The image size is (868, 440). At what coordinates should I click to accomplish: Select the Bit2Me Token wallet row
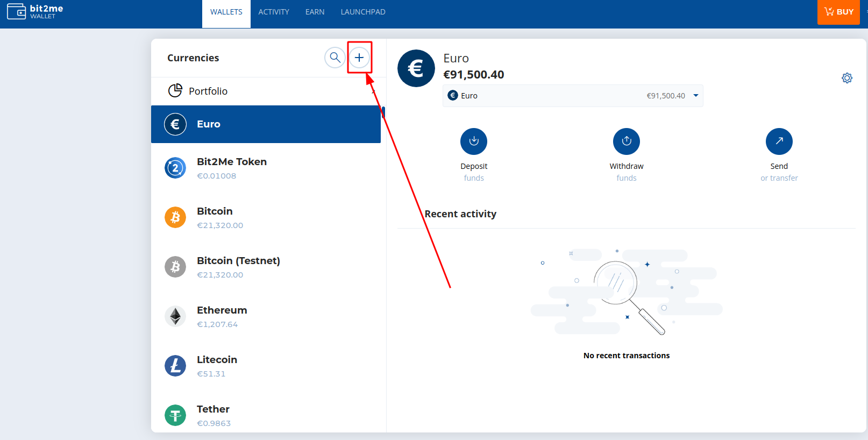pyautogui.click(x=266, y=168)
